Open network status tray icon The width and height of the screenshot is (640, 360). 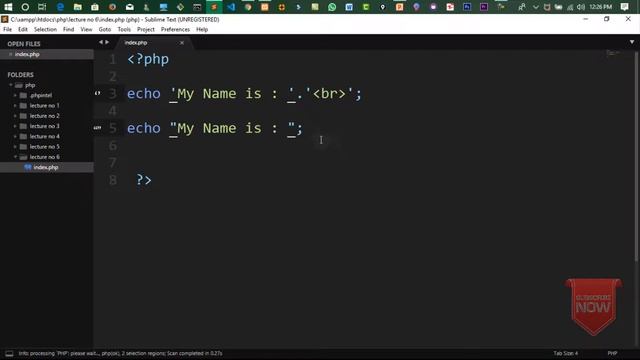coord(570,7)
